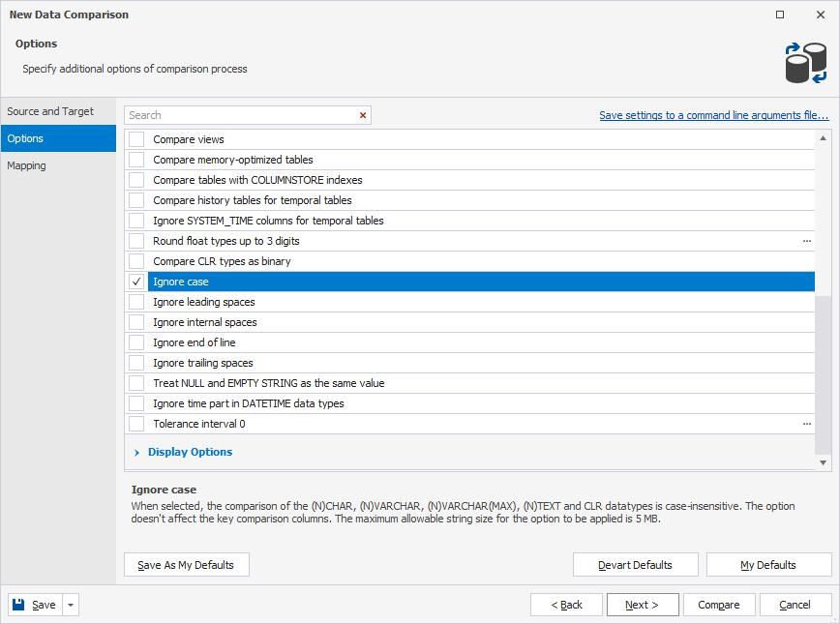The width and height of the screenshot is (840, 624).
Task: Open ellipsis for Round float types option
Action: click(806, 241)
